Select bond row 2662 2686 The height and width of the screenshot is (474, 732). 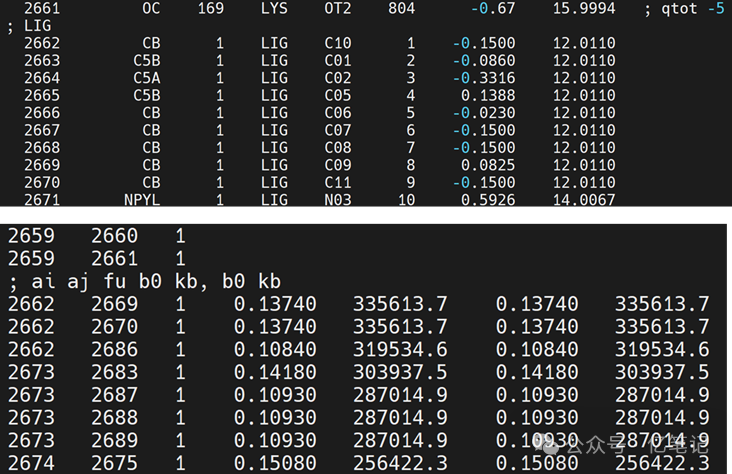(359, 349)
